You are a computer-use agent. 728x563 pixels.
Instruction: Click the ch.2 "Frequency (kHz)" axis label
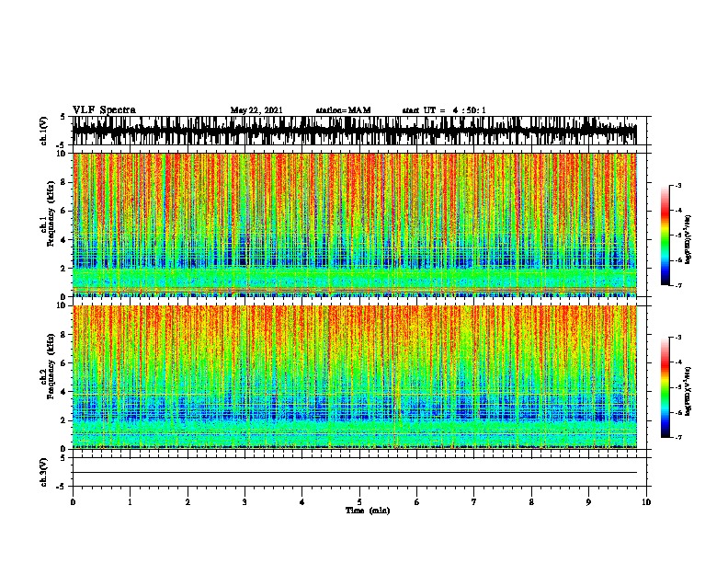(51, 366)
